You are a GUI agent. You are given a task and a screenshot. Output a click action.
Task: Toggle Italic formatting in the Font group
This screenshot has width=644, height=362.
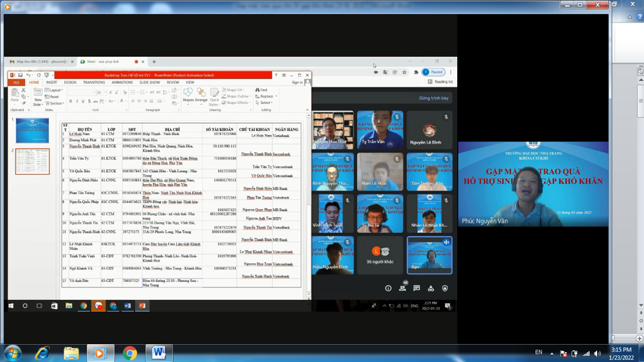coord(77,101)
